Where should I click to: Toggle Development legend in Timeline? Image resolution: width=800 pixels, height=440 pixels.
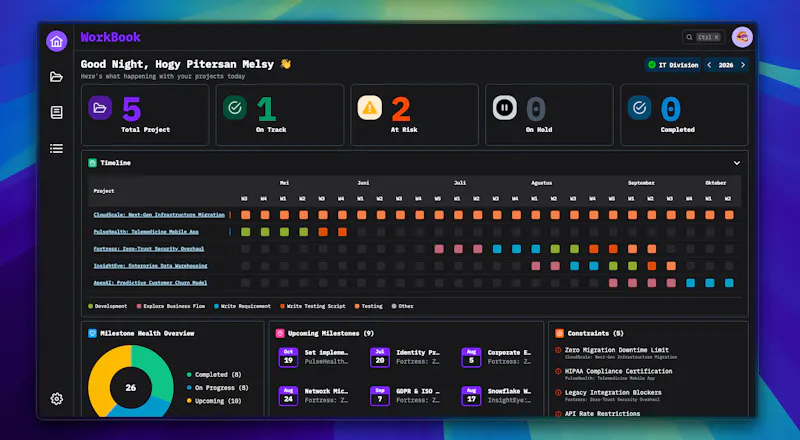pyautogui.click(x=108, y=306)
